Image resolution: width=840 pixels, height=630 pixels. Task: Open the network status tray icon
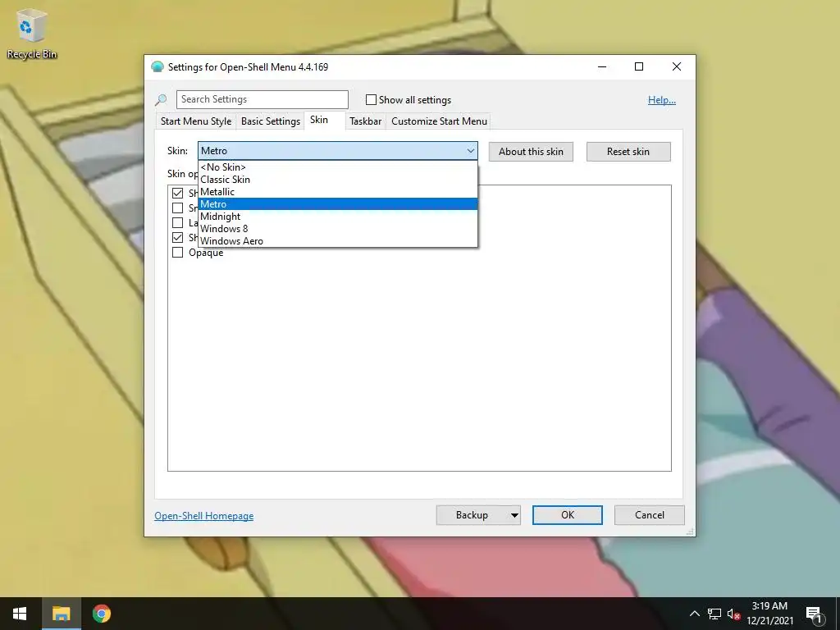pyautogui.click(x=714, y=614)
